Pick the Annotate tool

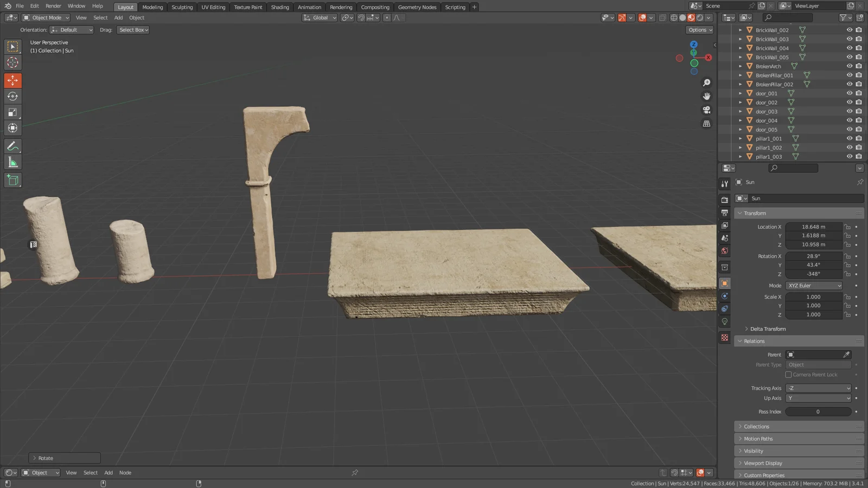pos(12,145)
